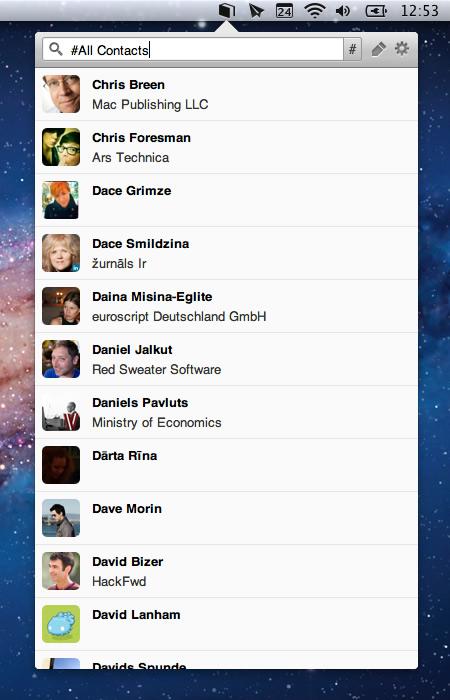Select the Chris Breen contact
The width and height of the screenshot is (450, 700).
click(226, 94)
